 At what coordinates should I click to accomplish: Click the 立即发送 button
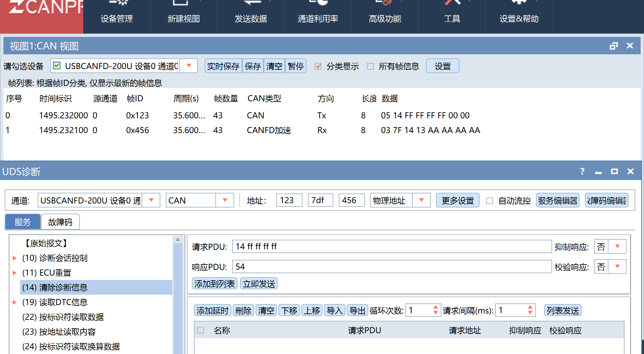[259, 284]
